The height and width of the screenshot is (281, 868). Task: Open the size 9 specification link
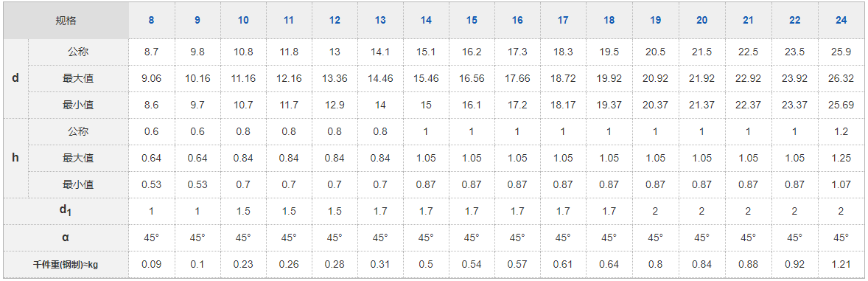tap(197, 21)
